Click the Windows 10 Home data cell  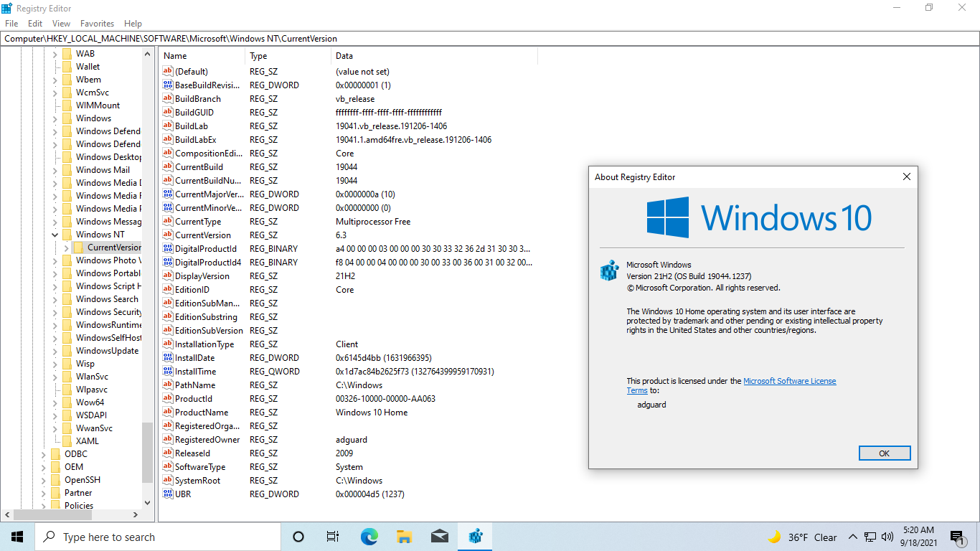[372, 412]
